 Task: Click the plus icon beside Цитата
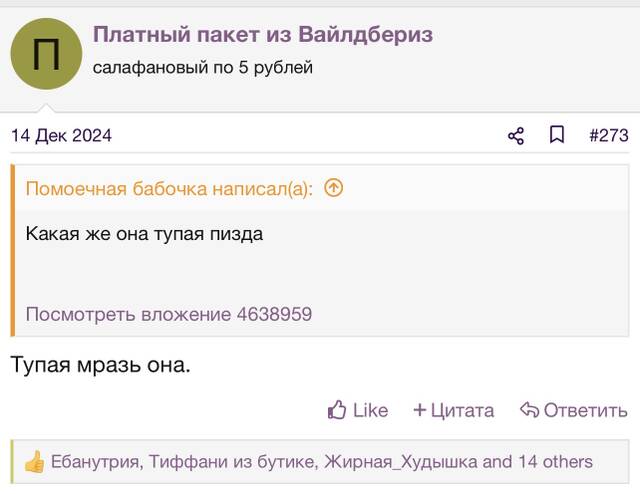(420, 409)
